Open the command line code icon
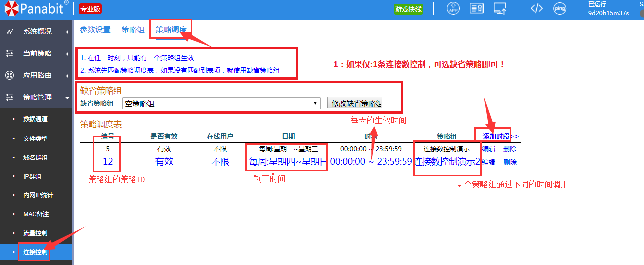The width and height of the screenshot is (644, 265). point(537,9)
